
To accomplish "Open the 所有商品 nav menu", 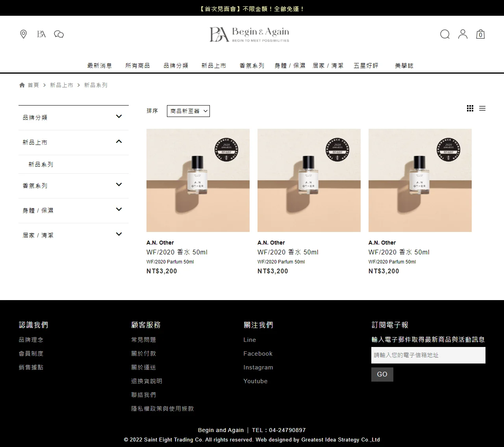I will [x=138, y=65].
